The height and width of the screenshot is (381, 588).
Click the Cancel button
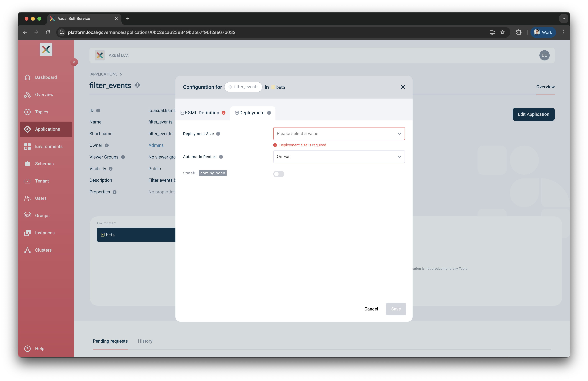click(371, 309)
